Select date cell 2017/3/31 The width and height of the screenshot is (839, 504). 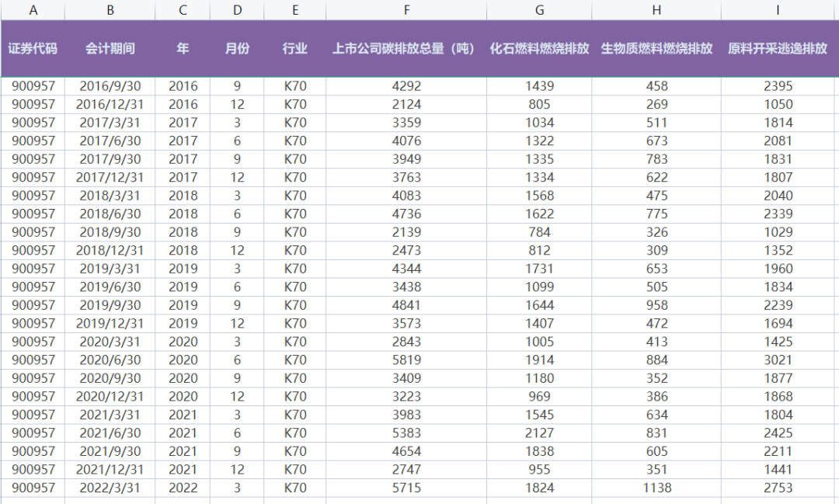(x=110, y=123)
